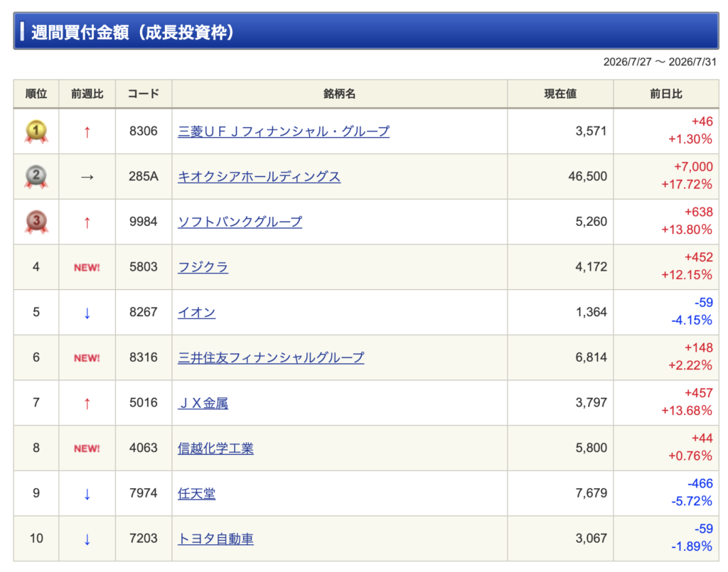Click the sideways arrow in 285A row
Screen dimensions: 728x572
click(x=87, y=177)
